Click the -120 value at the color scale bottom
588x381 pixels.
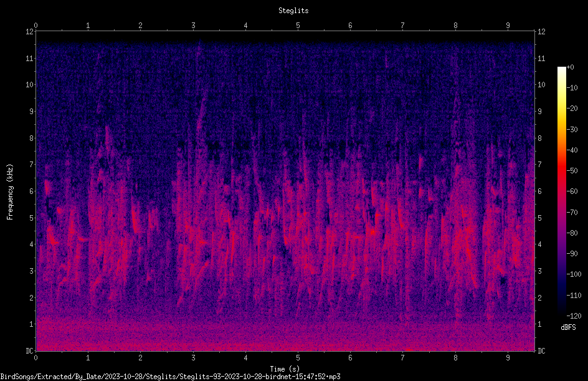(x=574, y=316)
